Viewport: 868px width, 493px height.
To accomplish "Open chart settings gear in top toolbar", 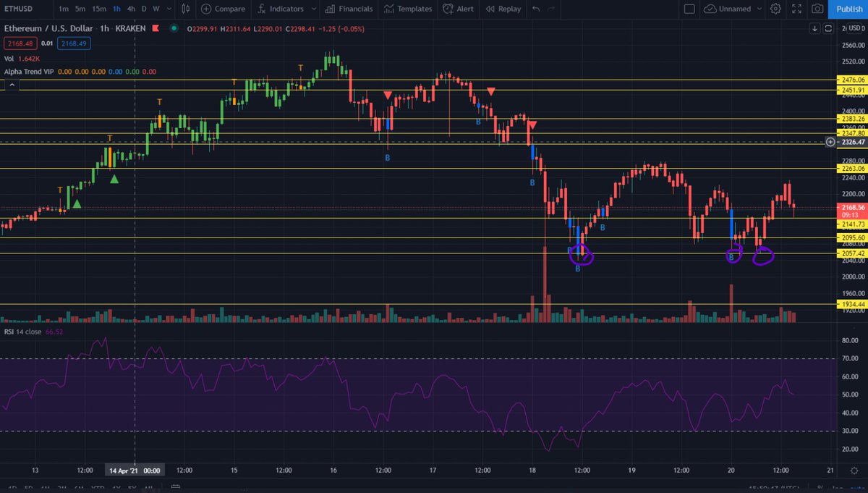I will (775, 9).
